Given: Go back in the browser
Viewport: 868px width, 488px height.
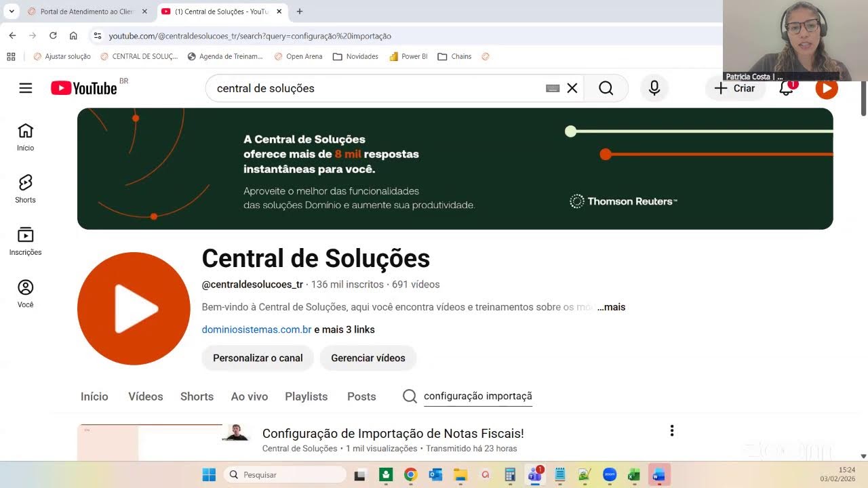Looking at the screenshot, I should coord(12,36).
